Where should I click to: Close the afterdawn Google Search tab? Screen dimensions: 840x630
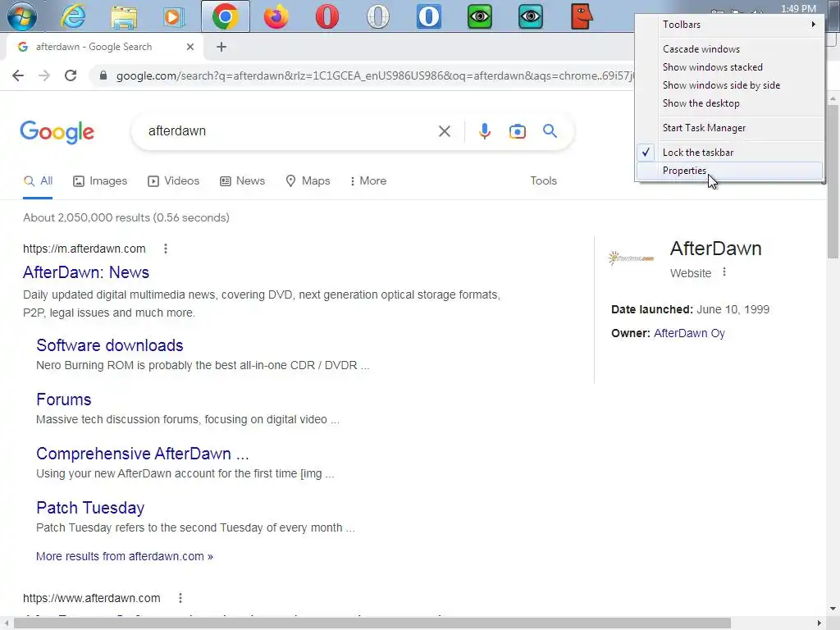(189, 47)
